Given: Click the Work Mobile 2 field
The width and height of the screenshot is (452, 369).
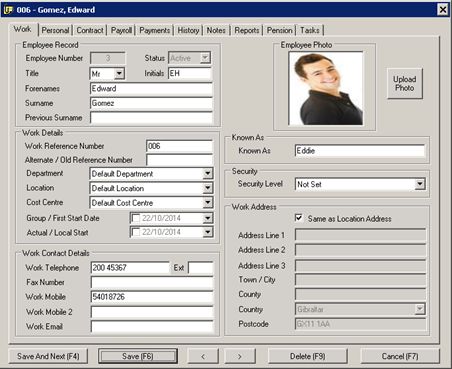Looking at the screenshot, I should 152,312.
